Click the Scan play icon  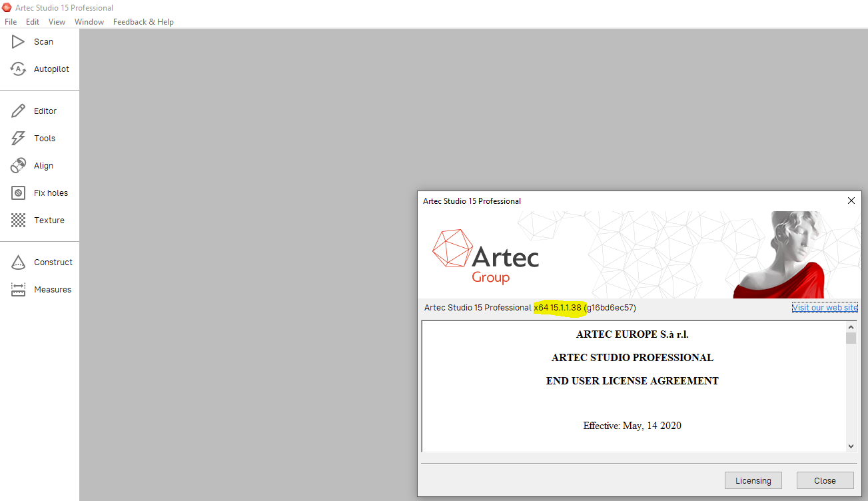(18, 42)
